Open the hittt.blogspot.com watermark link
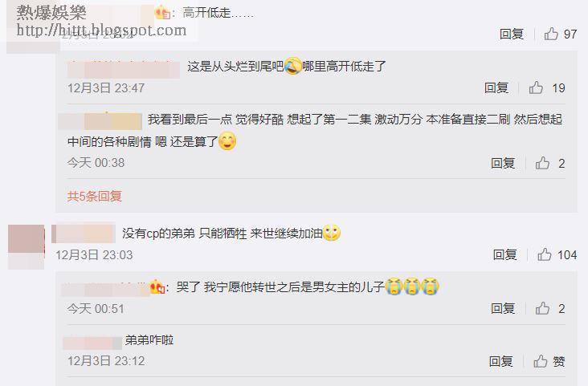Screen dimensions: 588x386 (101, 30)
